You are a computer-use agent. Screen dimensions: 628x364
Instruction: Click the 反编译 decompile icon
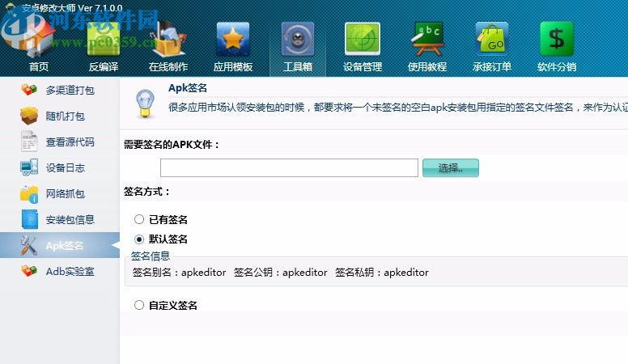tap(104, 40)
